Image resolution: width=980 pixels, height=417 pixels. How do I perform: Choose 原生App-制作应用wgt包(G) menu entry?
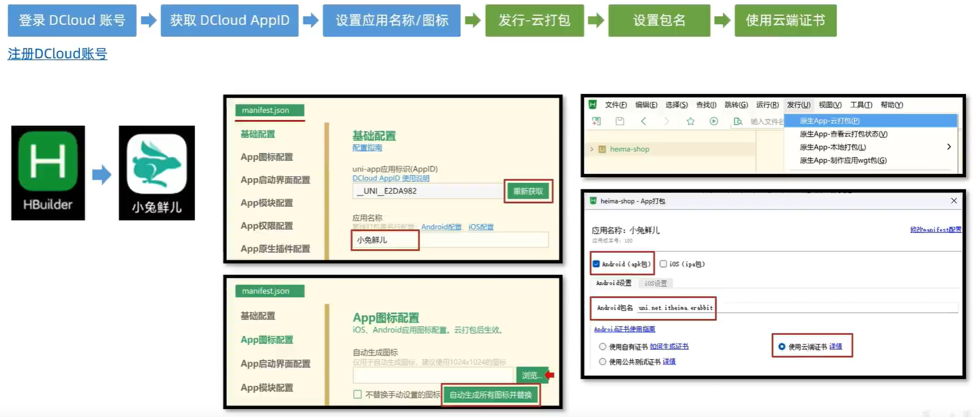[870, 160]
